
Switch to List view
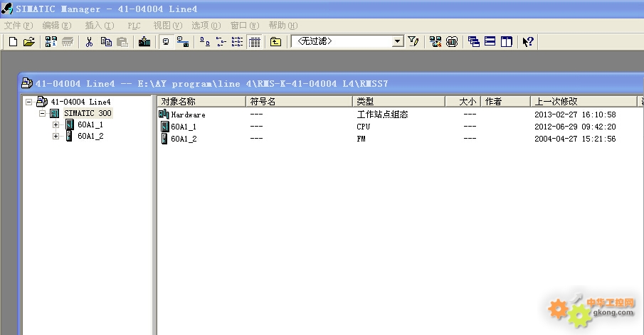(x=237, y=41)
